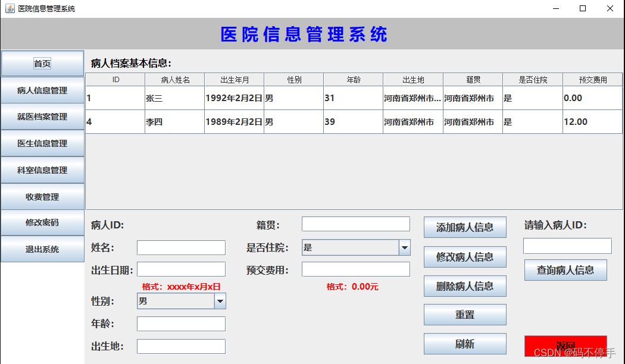Select cell 1989年2月2日
Screen dimensions: 625x364
235,122
